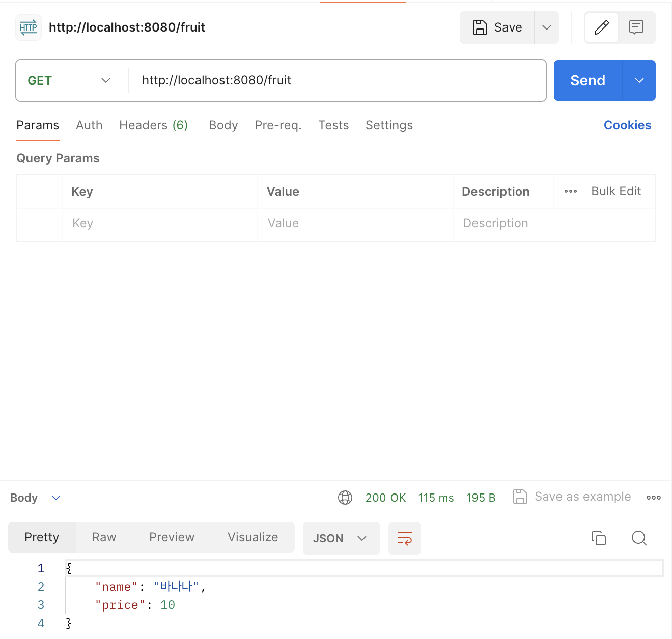Viewport: 672px width, 639px height.
Task: Click the empty Value input cell
Action: [355, 223]
